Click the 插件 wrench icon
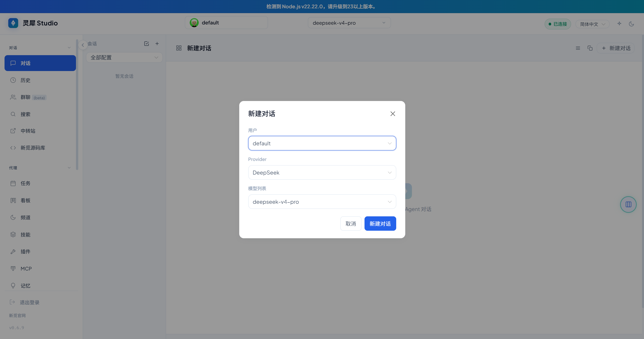Image resolution: width=644 pixels, height=339 pixels. pyautogui.click(x=13, y=252)
